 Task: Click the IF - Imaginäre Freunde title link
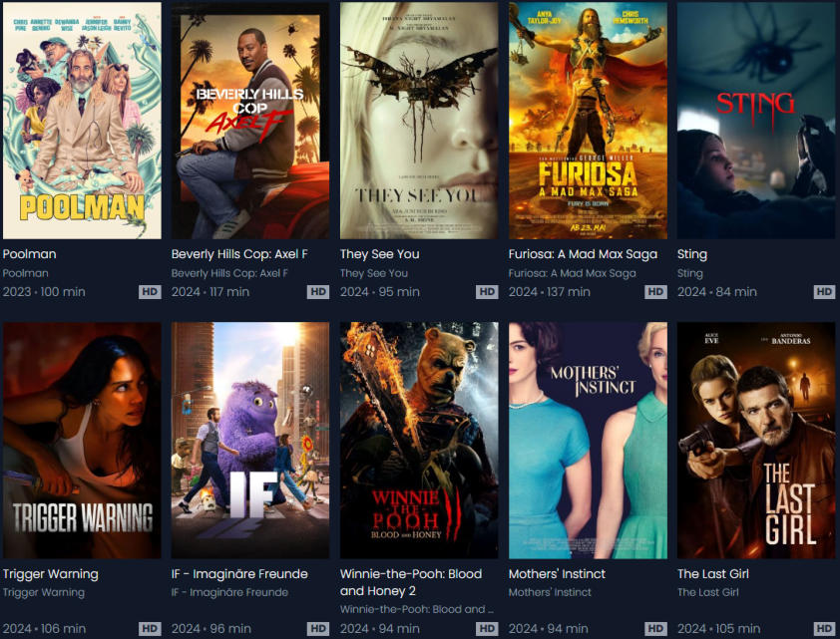pyautogui.click(x=239, y=574)
